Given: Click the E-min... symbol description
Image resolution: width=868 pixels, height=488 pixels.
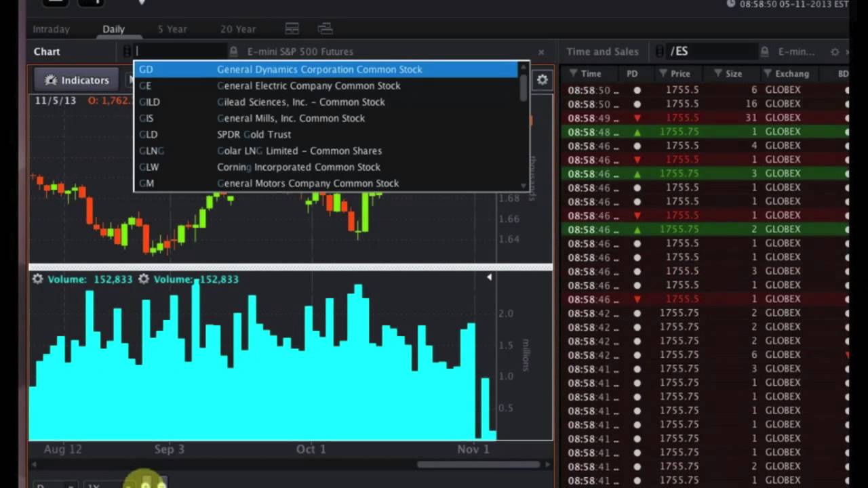Looking at the screenshot, I should 796,52.
